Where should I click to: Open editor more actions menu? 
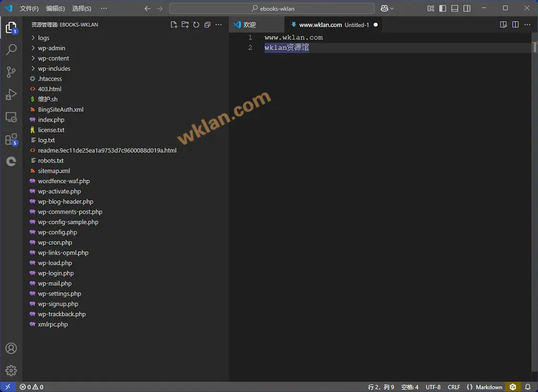(527, 25)
